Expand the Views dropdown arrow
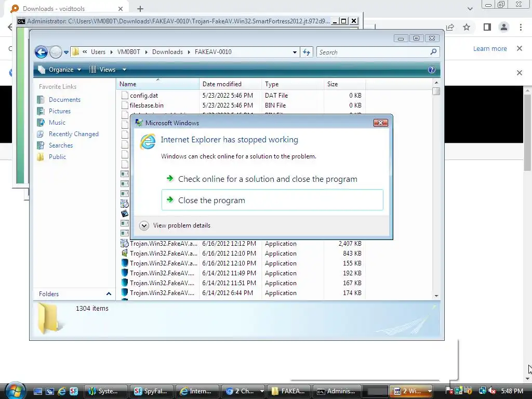This screenshot has width=532, height=399. [124, 70]
